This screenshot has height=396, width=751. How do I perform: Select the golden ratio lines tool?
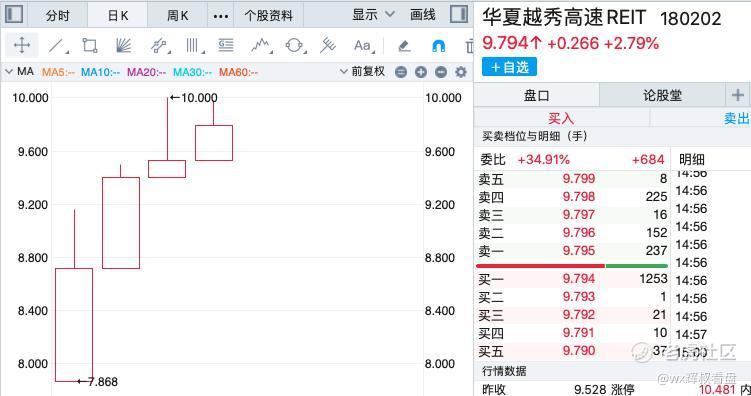click(x=226, y=45)
